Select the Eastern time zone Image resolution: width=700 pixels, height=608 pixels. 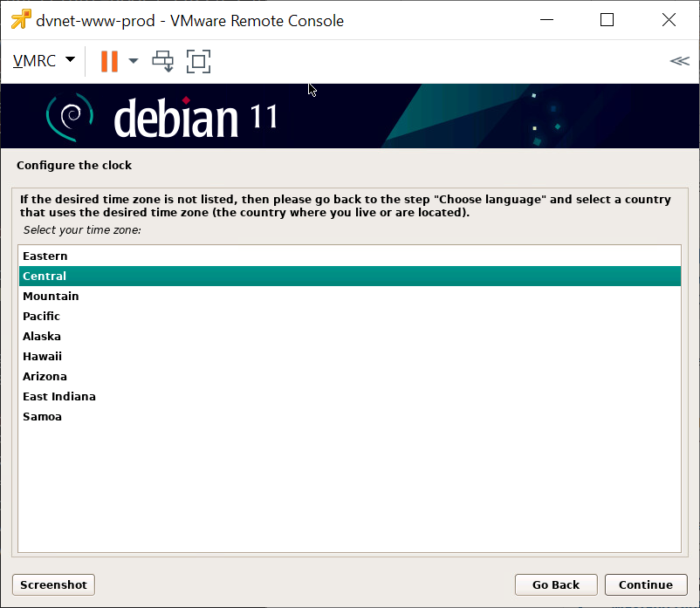coord(45,256)
